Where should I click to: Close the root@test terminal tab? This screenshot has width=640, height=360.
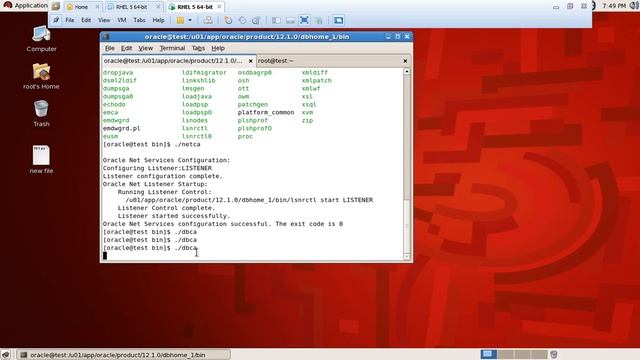point(405,61)
